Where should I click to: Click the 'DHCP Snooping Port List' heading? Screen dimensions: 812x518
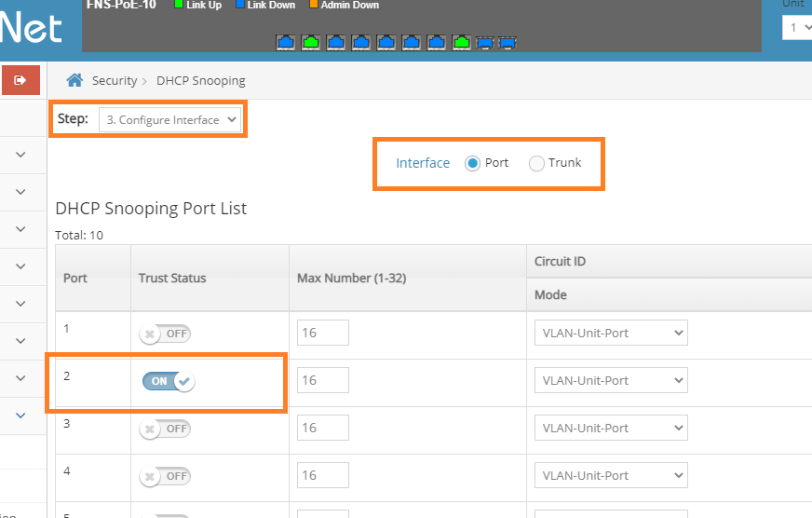[151, 209]
